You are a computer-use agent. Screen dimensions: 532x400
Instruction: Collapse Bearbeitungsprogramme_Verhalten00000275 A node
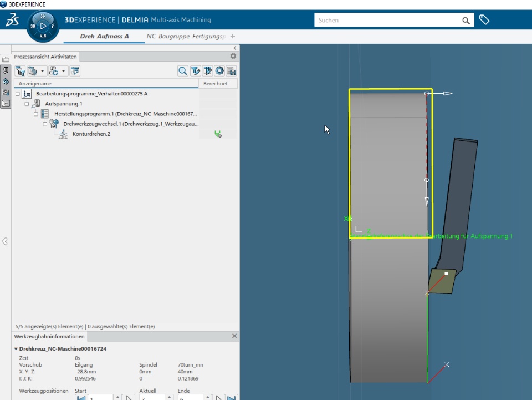pos(18,94)
